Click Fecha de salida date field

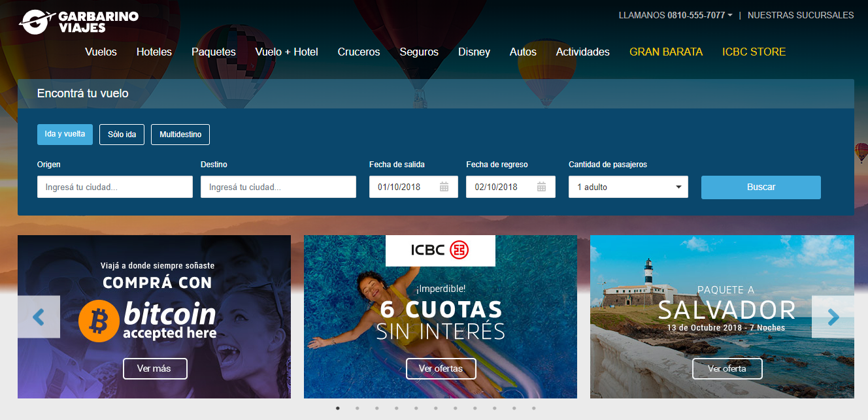tap(414, 187)
